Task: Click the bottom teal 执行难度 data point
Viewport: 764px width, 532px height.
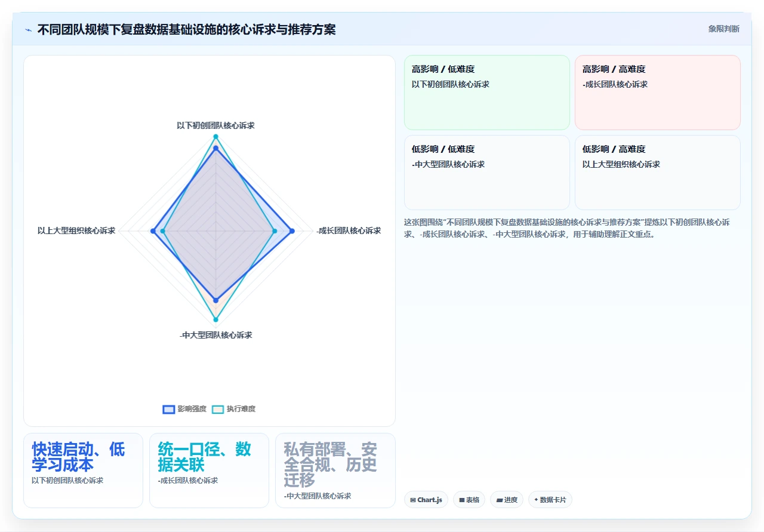Action: [216, 320]
